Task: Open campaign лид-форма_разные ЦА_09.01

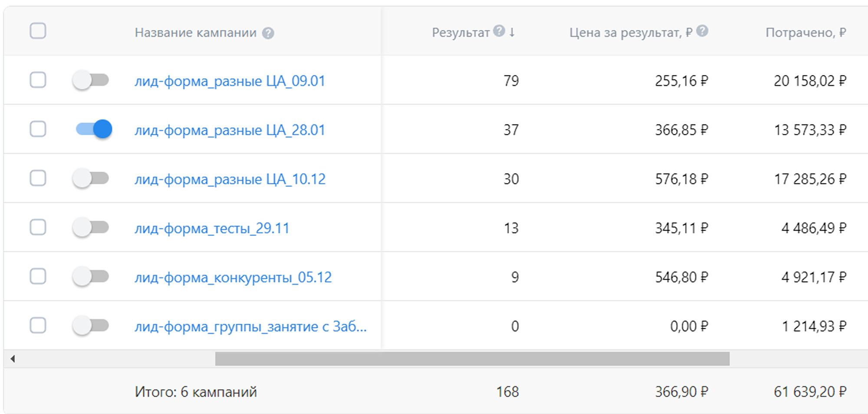Action: pyautogui.click(x=230, y=81)
